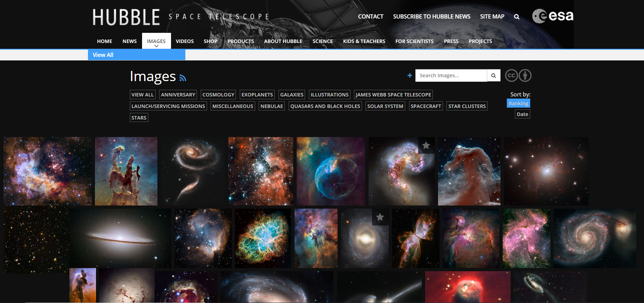644x303 pixels.
Task: Sort images by Date
Action: click(x=523, y=114)
